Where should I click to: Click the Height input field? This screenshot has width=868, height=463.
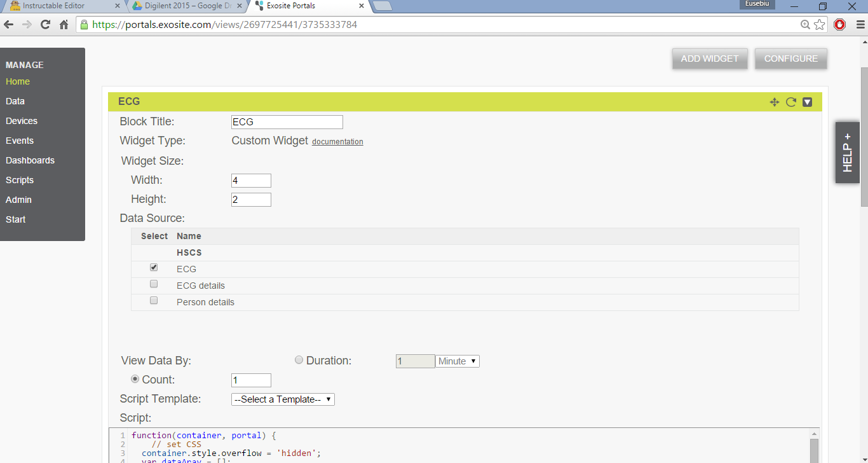(x=251, y=200)
